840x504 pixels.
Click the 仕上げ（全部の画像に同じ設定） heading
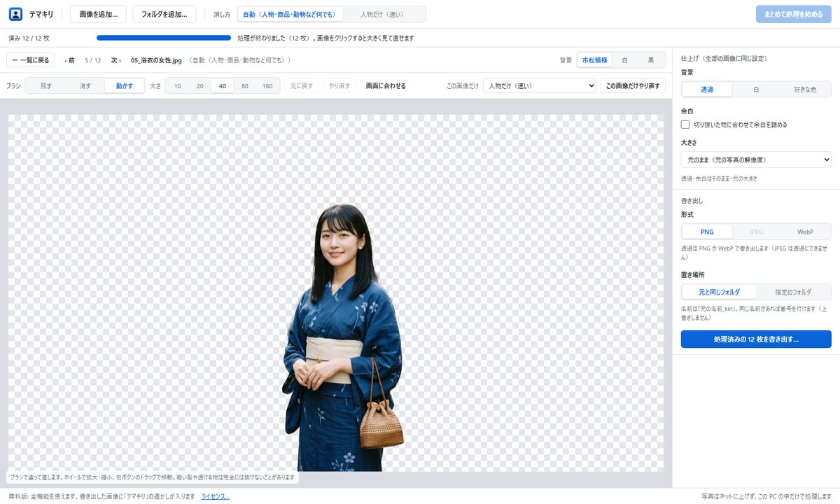point(724,59)
